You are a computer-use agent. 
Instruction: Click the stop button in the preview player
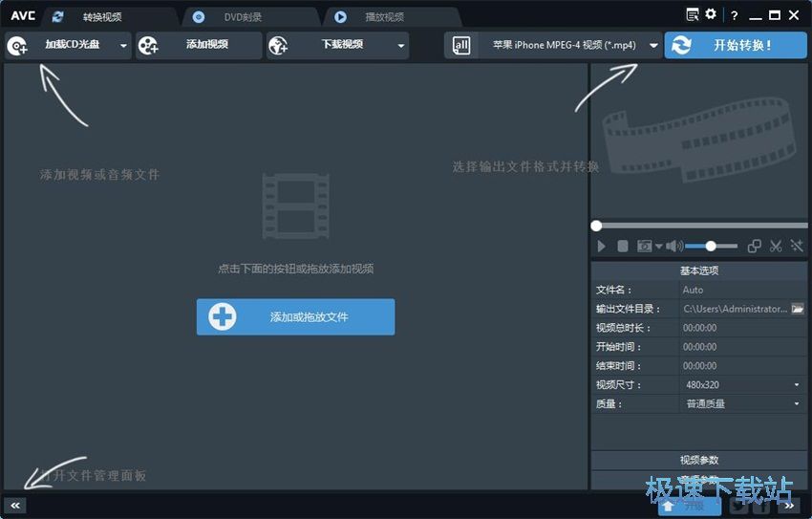tap(623, 246)
